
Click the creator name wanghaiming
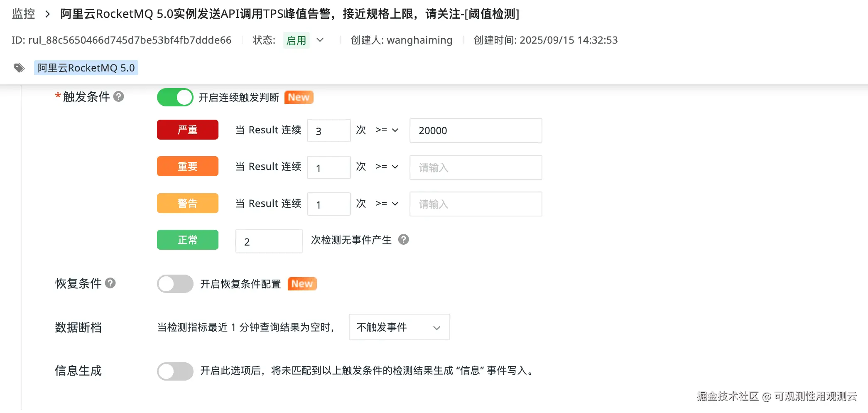click(x=419, y=40)
